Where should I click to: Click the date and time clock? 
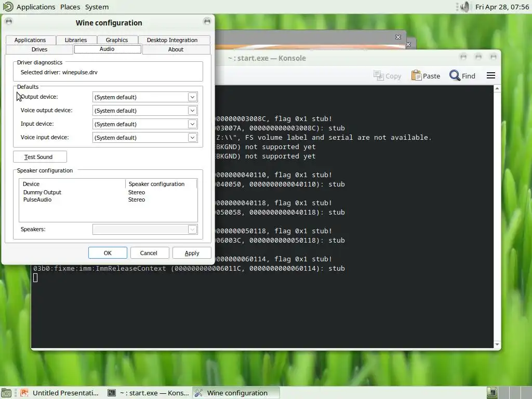coord(502,7)
